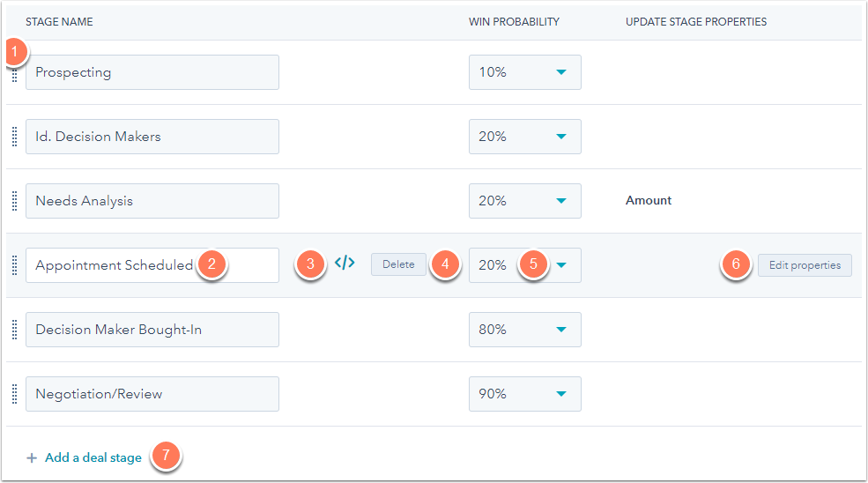Select the Needs Analysis stage name field

tap(152, 201)
